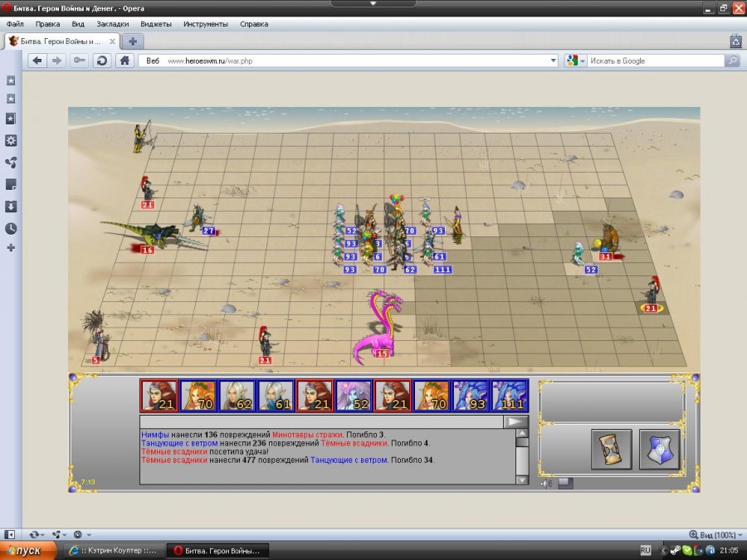
Task: Open the Файл menu
Action: (x=15, y=24)
